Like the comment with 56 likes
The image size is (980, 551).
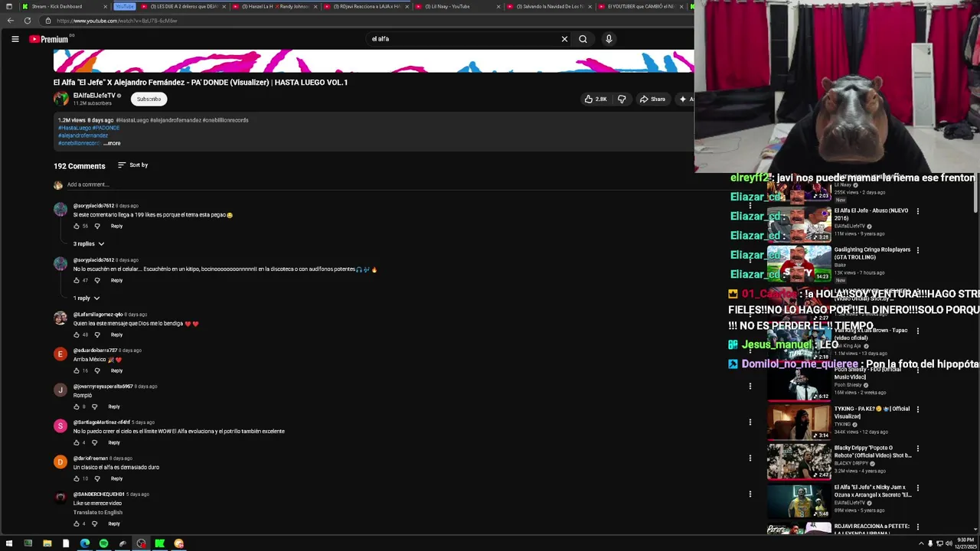click(x=77, y=227)
